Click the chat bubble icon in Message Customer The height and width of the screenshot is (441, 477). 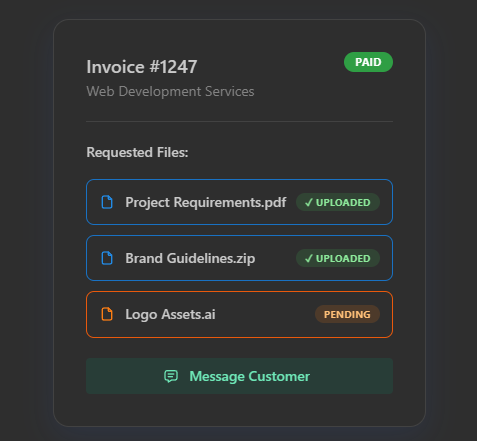(171, 376)
